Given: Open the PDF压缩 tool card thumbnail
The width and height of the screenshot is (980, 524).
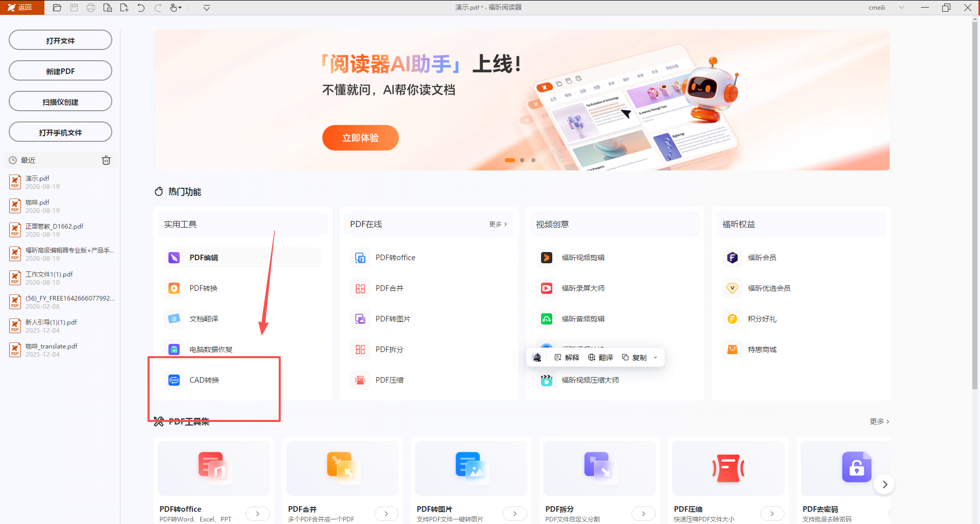Looking at the screenshot, I should (x=728, y=468).
